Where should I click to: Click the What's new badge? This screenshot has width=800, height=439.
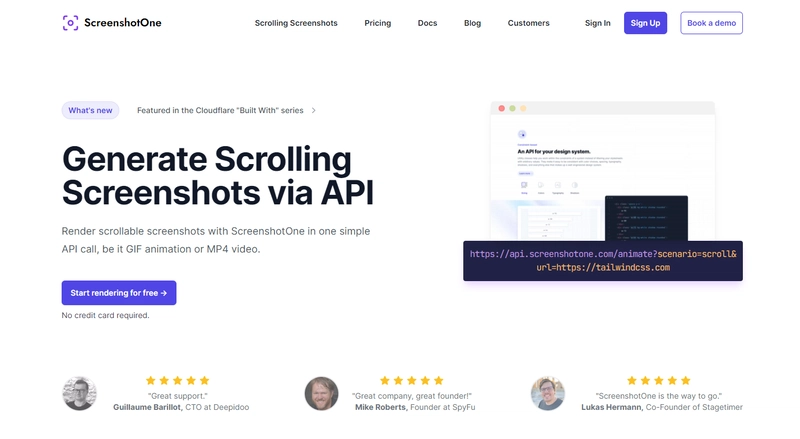90,110
